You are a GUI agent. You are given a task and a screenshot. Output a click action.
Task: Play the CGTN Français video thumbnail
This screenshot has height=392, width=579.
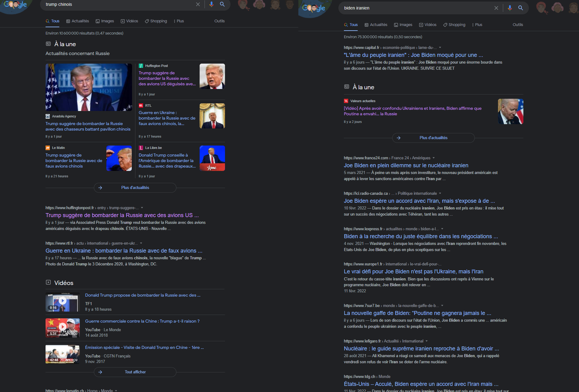pyautogui.click(x=63, y=354)
